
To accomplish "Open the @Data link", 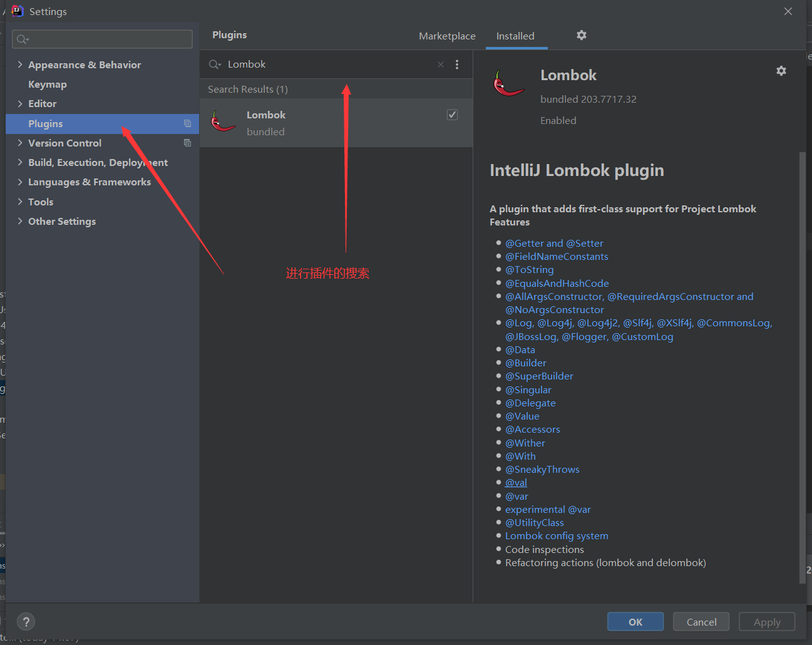I will [520, 349].
